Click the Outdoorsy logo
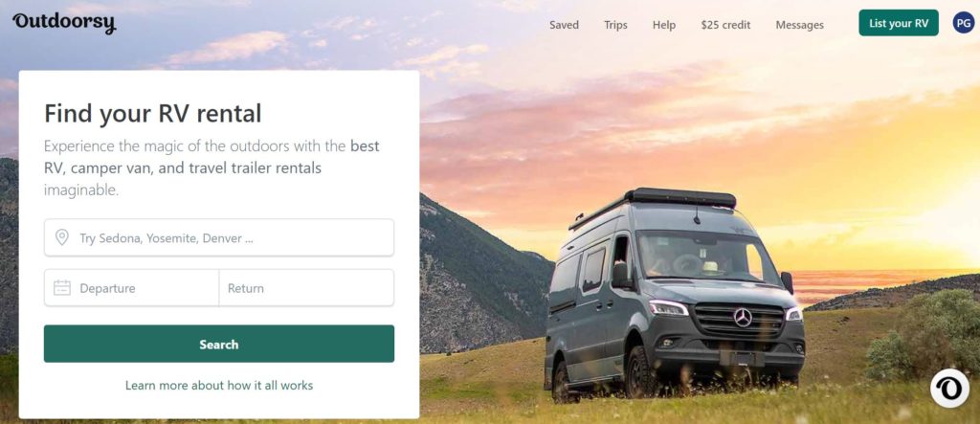This screenshot has width=980, height=424. coord(64,23)
